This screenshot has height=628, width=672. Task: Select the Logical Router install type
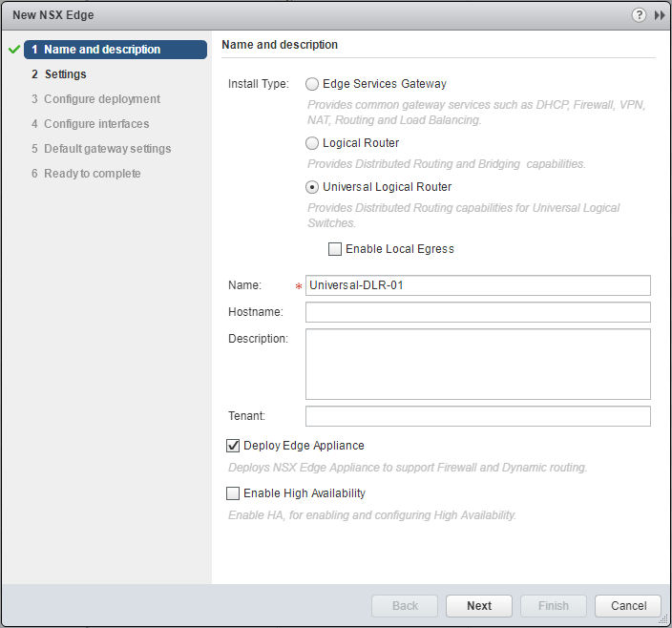click(x=312, y=143)
